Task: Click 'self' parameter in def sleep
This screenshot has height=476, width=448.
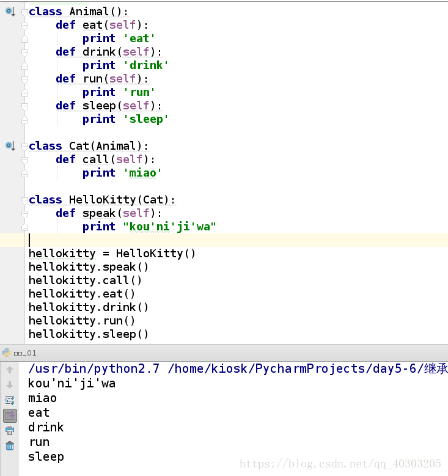Action: (136, 106)
